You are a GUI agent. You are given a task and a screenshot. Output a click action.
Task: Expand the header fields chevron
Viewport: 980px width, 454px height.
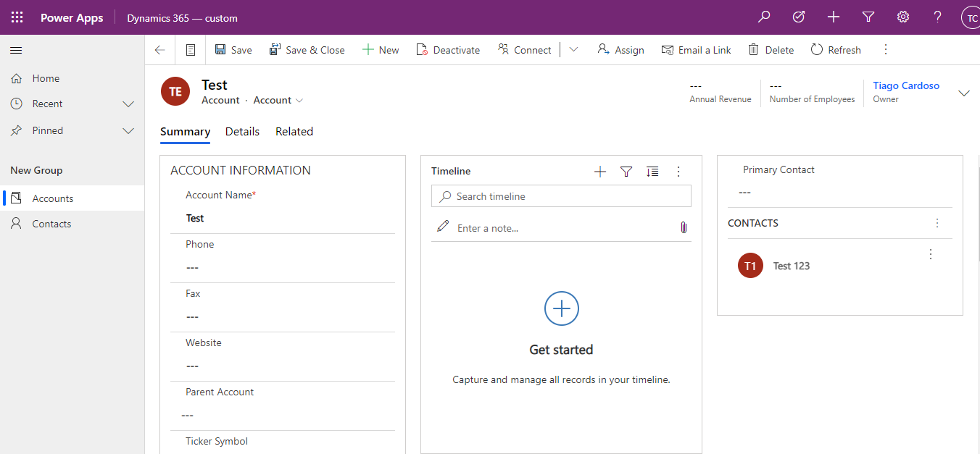point(964,93)
